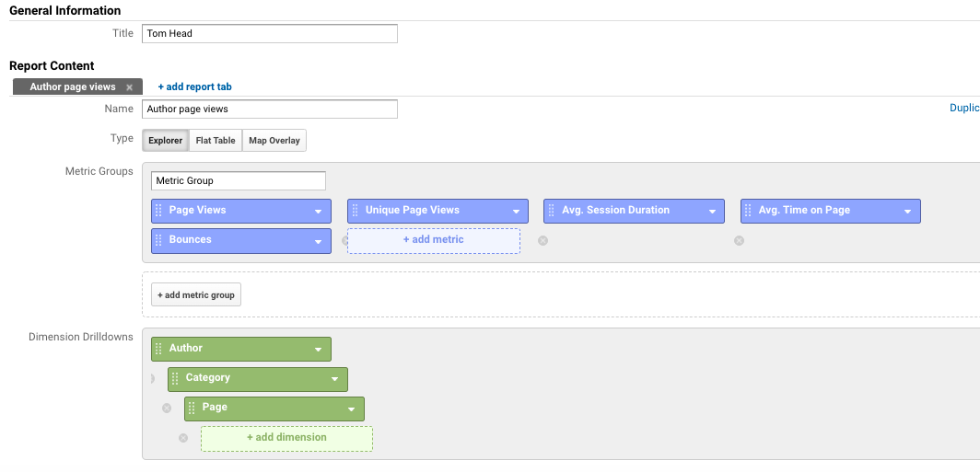
Task: Open the Avg. Time on Page dropdown
Action: (908, 212)
